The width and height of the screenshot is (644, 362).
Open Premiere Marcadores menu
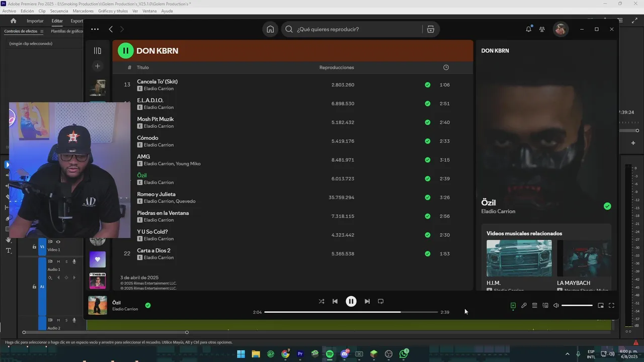point(83,11)
